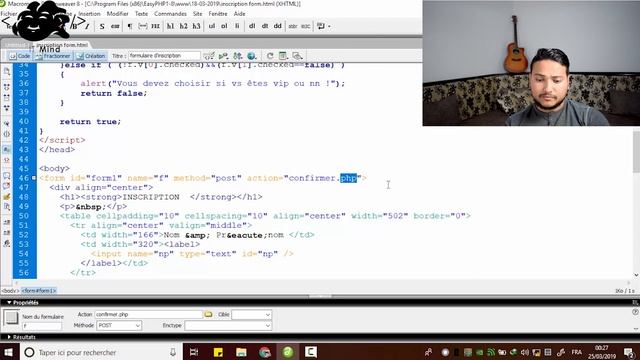The width and height of the screenshot is (640, 360).
Task: Click the Nom du formulaire name field
Action: point(42,326)
